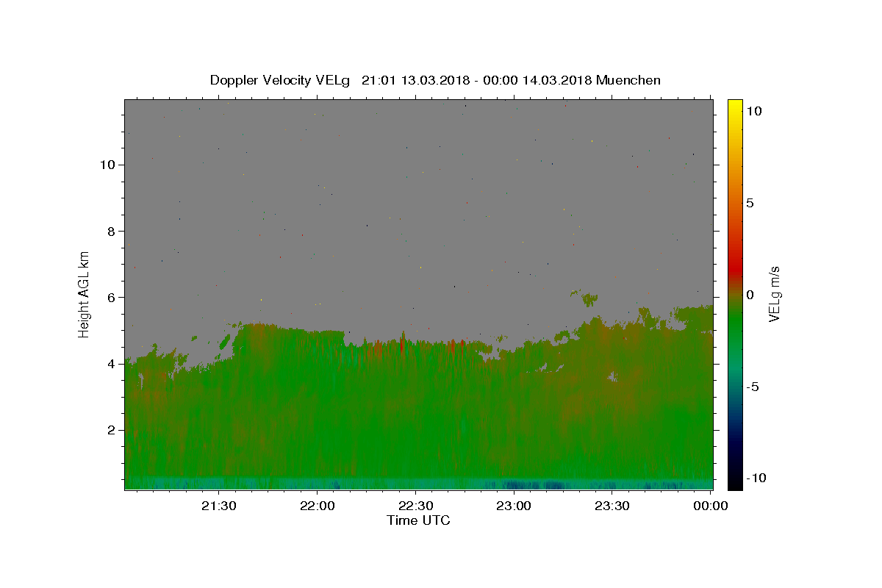Click the 23:00 time tick label
Viewport: 882px width, 588px height.
514,506
